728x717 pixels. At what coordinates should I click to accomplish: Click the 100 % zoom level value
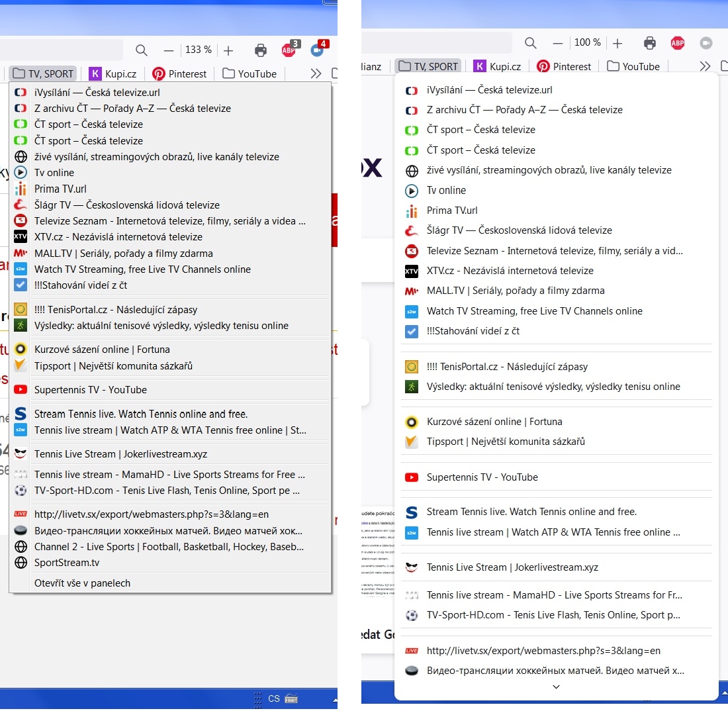click(x=587, y=43)
